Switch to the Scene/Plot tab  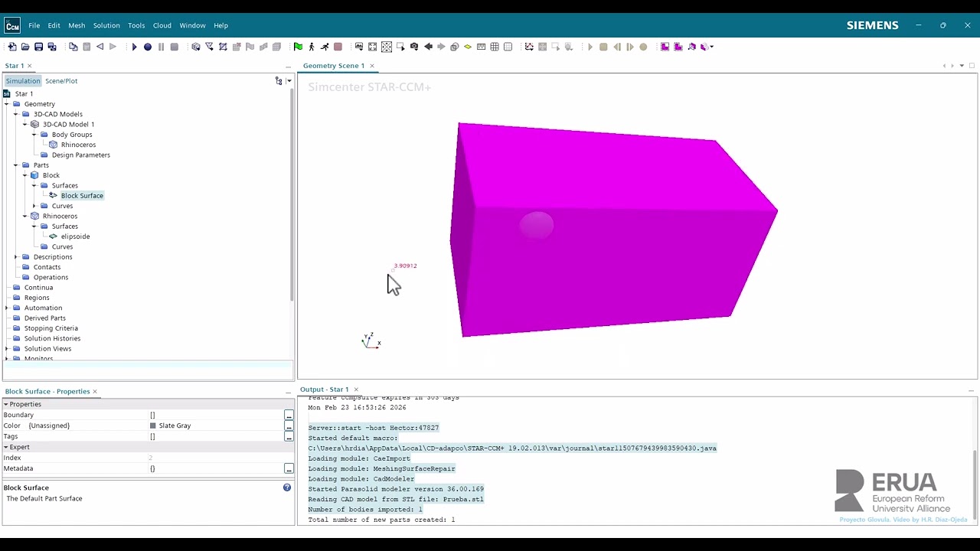tap(61, 80)
